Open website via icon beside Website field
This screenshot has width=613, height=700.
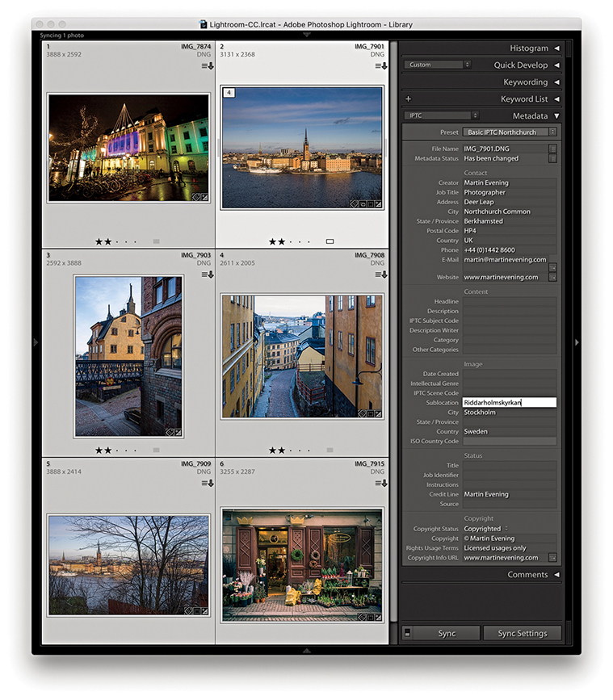pyautogui.click(x=552, y=277)
